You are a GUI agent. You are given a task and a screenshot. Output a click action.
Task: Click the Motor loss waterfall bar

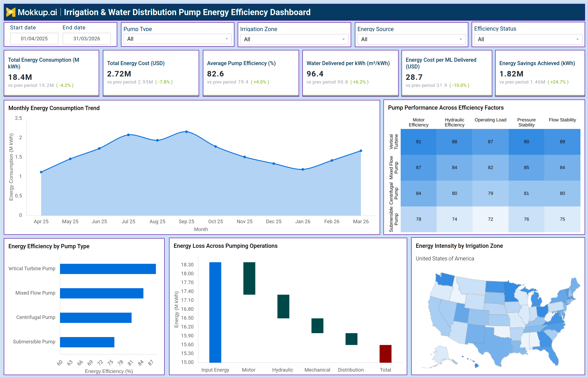coord(249,278)
